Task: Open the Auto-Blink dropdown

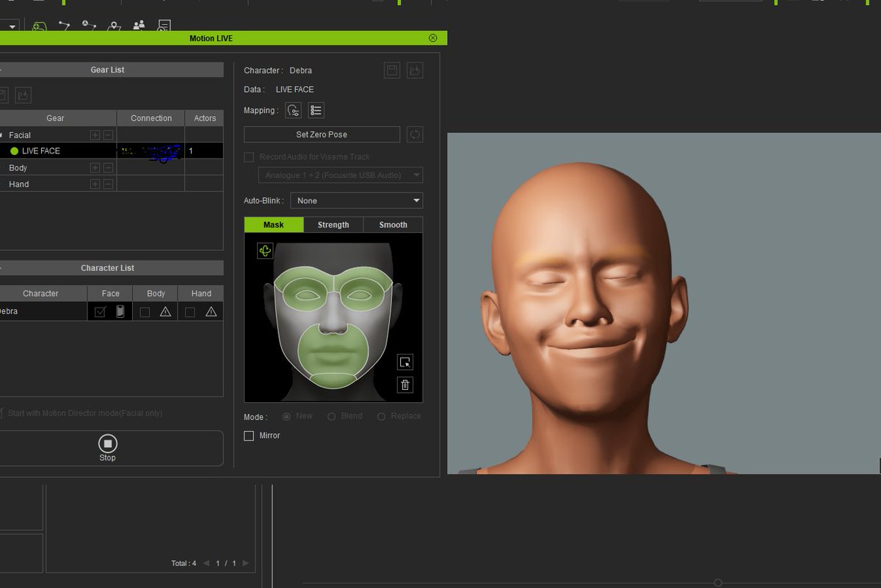Action: coord(357,200)
